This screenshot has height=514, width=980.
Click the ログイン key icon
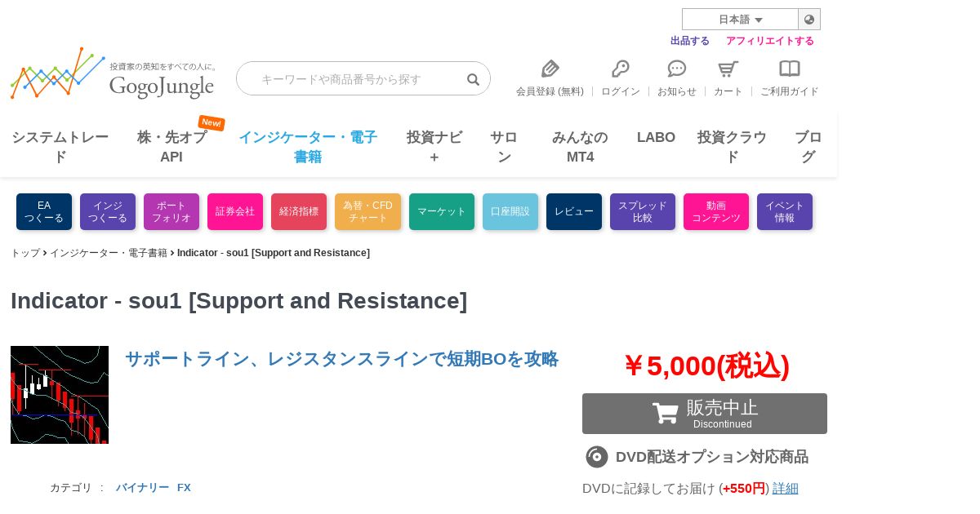point(621,69)
